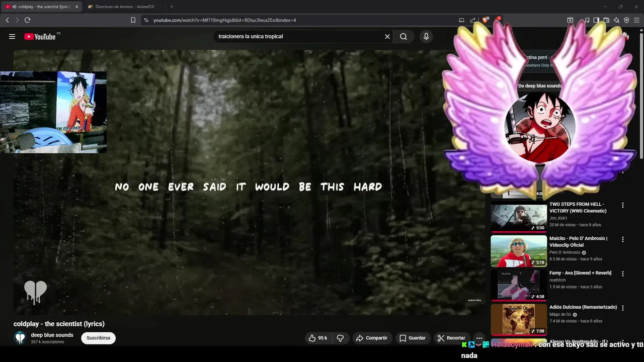Viewport: 644px width, 362px height.
Task: Open Brave Shields lion icon
Action: [486, 20]
